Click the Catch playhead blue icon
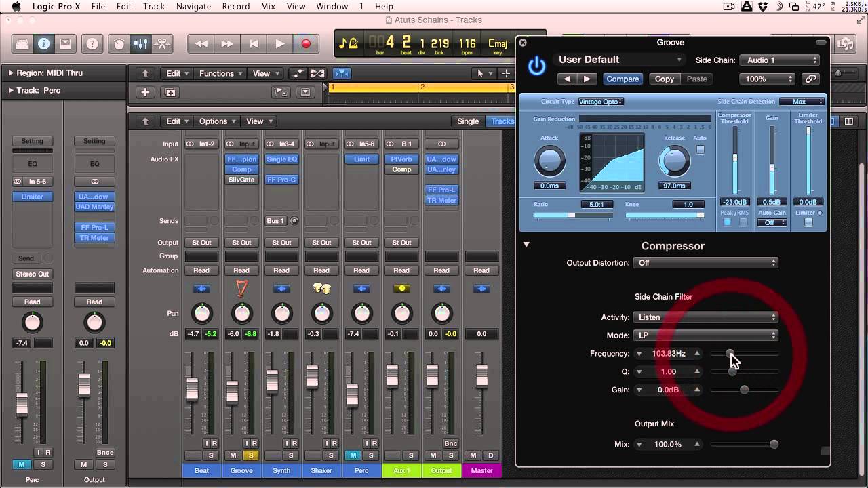This screenshot has width=868, height=488. coord(343,73)
